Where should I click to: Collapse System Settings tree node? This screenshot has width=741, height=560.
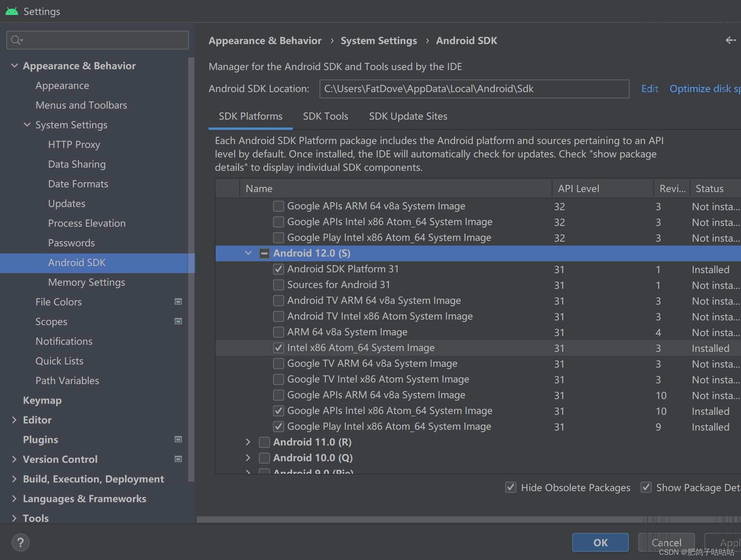27,125
